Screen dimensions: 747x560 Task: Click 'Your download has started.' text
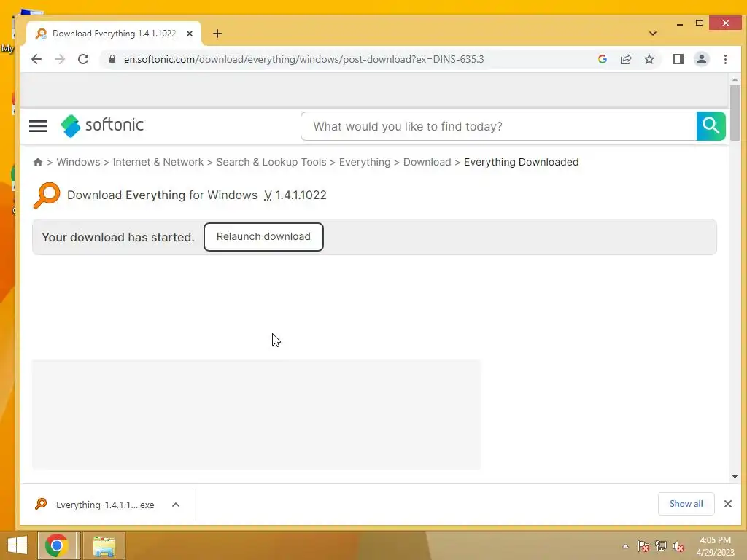pyautogui.click(x=118, y=237)
